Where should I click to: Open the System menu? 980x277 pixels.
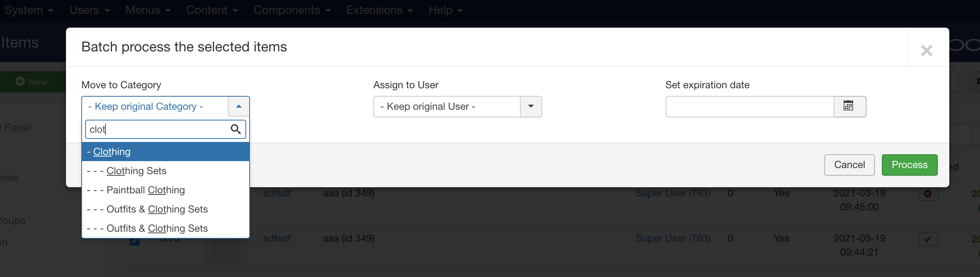point(29,10)
